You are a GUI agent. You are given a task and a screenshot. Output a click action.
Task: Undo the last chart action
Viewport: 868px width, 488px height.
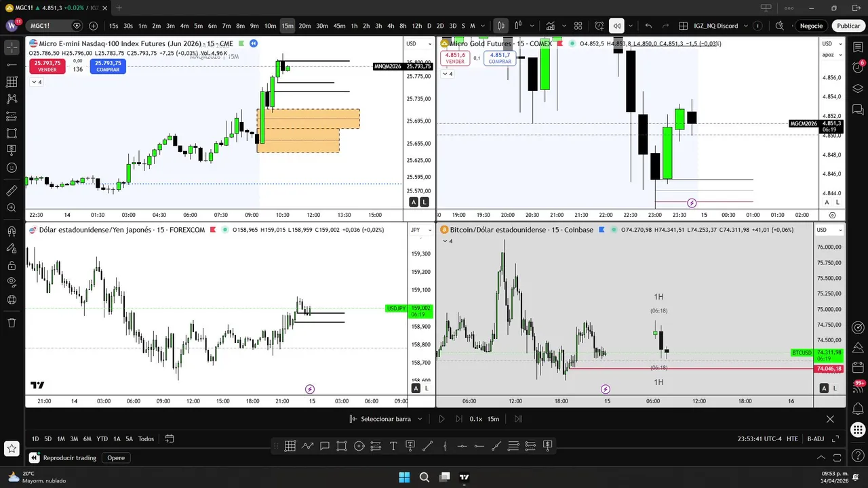pyautogui.click(x=648, y=26)
